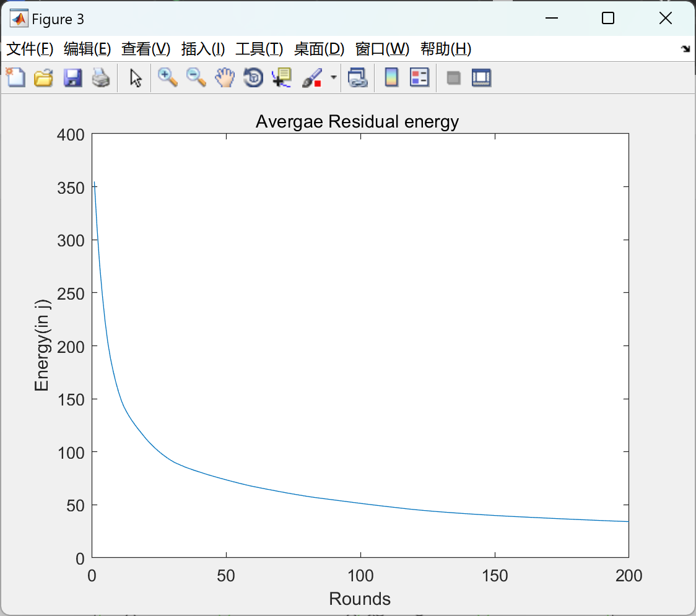Click the y-axis tick label 350
696x616 pixels.
pyautogui.click(x=71, y=188)
